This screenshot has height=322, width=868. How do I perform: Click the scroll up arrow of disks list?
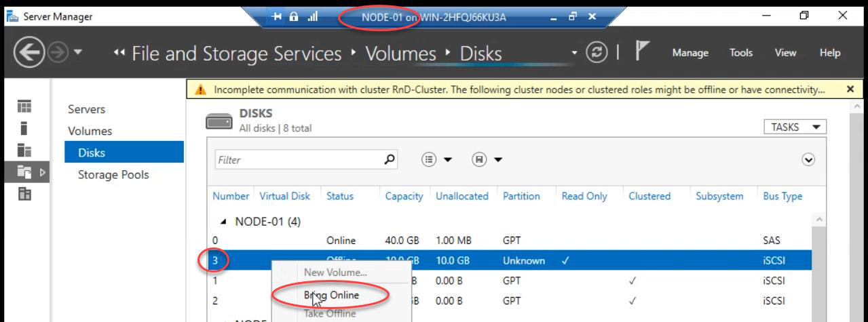click(x=820, y=220)
